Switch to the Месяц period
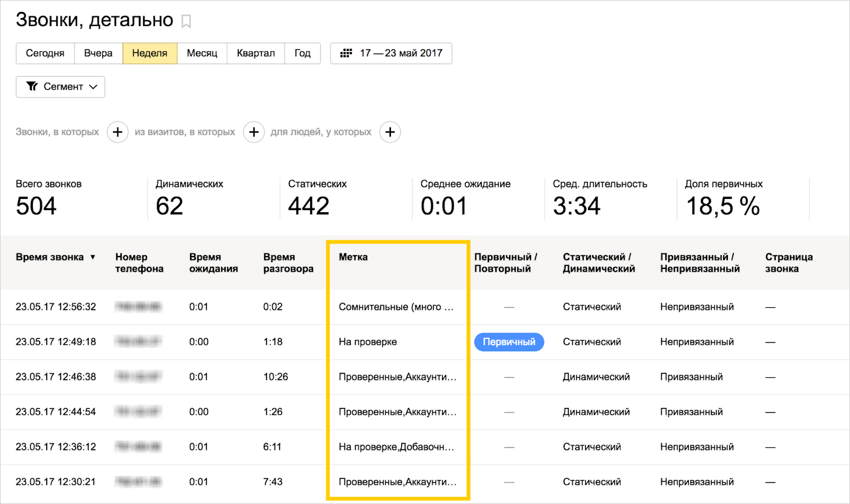Viewport: 850px width, 504px height. pyautogui.click(x=202, y=53)
